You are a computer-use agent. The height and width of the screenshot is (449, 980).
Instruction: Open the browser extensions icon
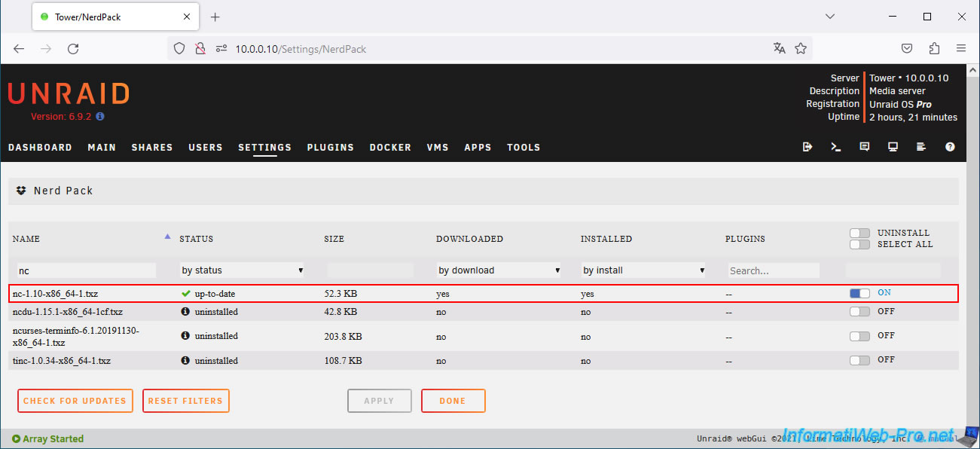pos(935,48)
